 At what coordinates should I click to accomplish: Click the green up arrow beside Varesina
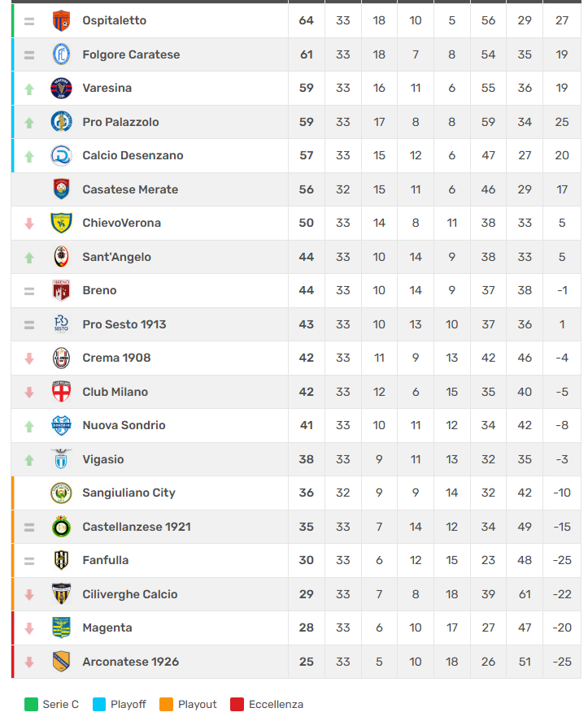coord(29,89)
